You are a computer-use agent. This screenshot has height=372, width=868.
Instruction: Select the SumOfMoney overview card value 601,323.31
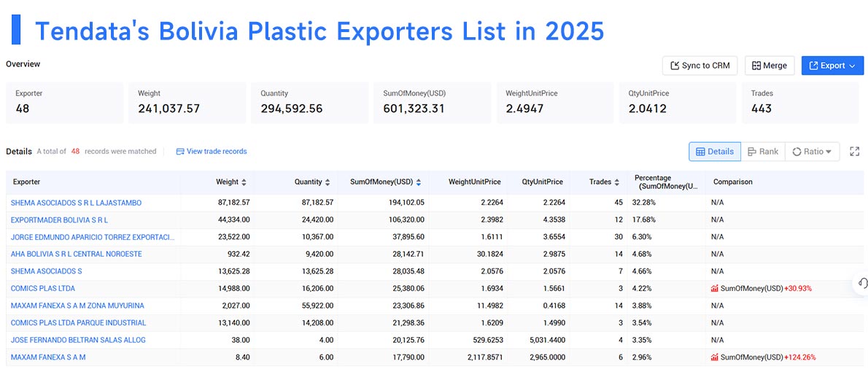(414, 109)
